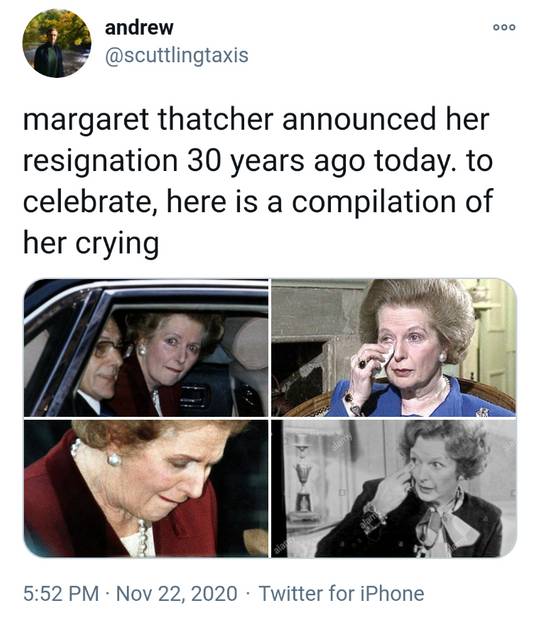Visit the @scuttlingtaxis handle
This screenshot has height=619, width=540.
click(x=176, y=55)
